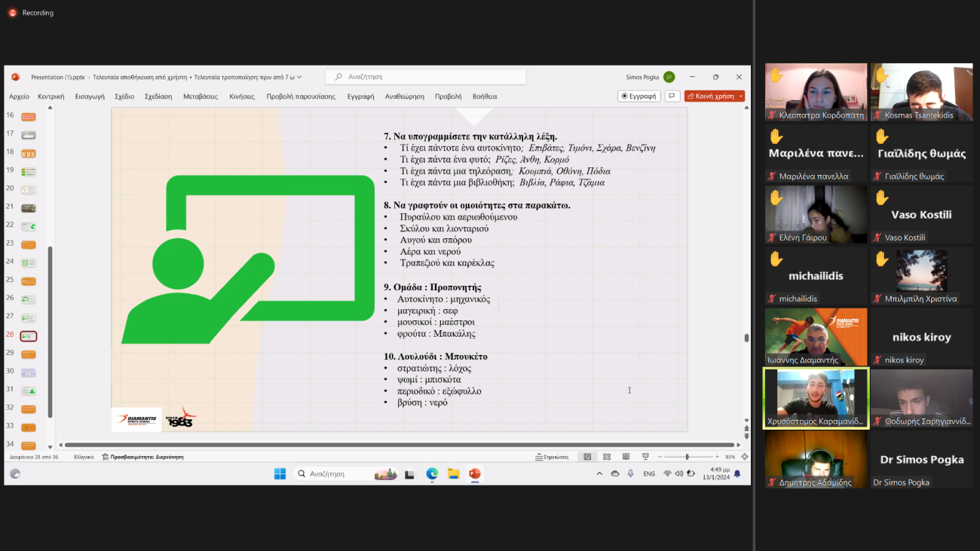The width and height of the screenshot is (980, 551).
Task: Select slide 33 thumbnail
Action: pyautogui.click(x=29, y=427)
